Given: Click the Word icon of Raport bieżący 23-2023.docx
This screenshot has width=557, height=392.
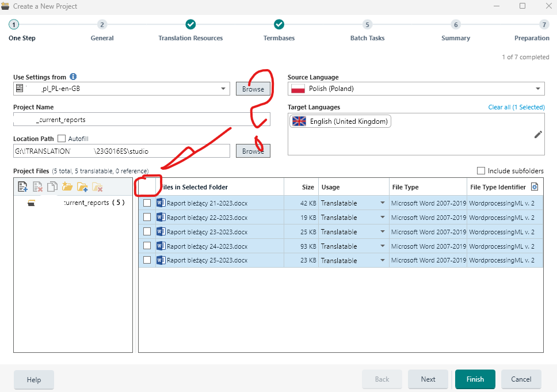Looking at the screenshot, I should 161,231.
